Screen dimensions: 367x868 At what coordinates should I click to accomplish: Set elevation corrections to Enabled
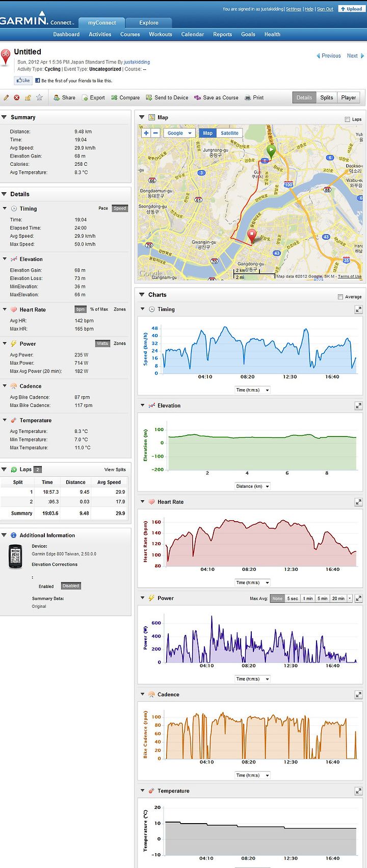[46, 586]
